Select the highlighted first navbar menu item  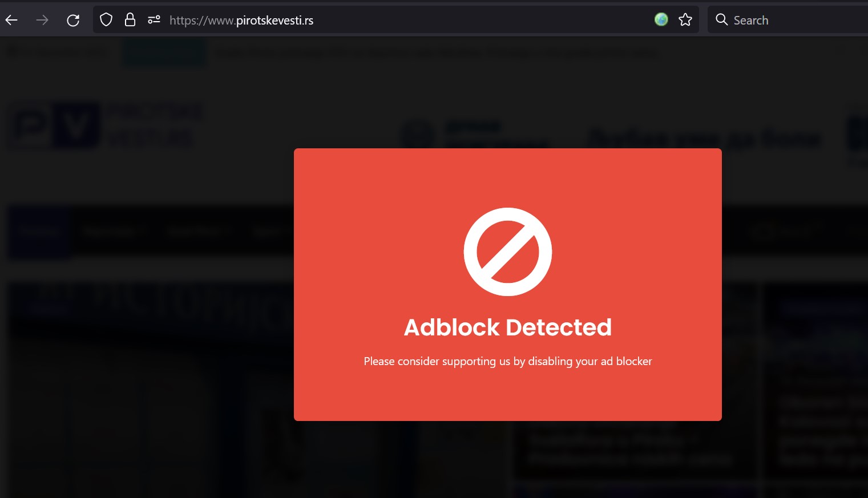coord(39,231)
